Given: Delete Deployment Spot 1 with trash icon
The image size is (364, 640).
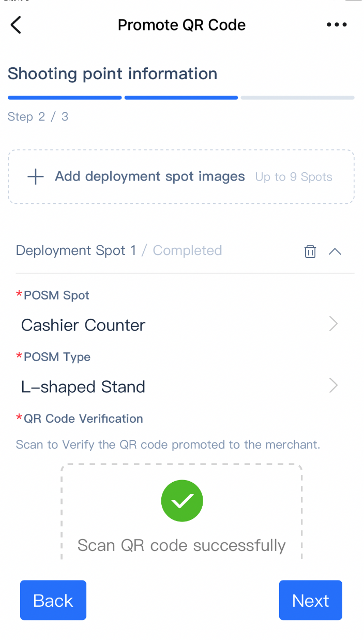Looking at the screenshot, I should coord(310,251).
